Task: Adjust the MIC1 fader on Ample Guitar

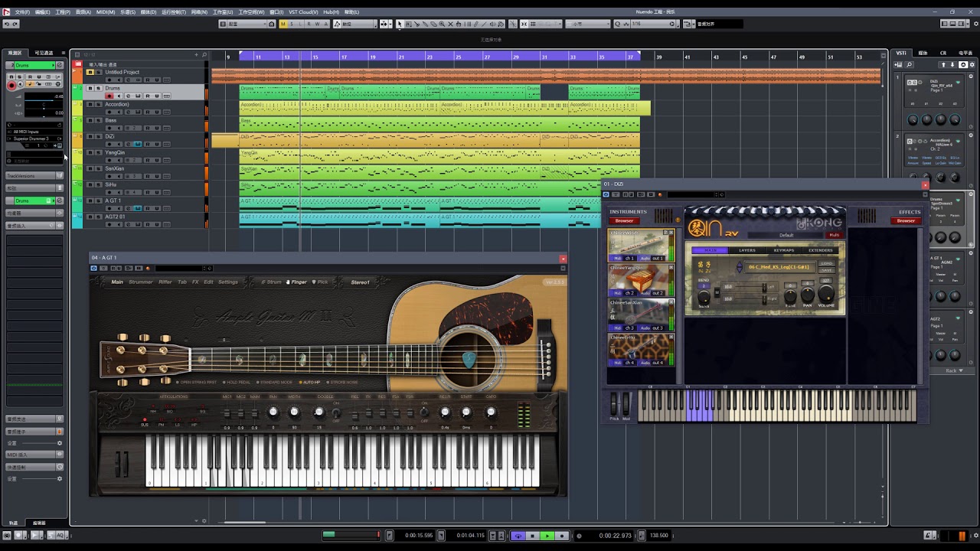Action: click(x=227, y=414)
